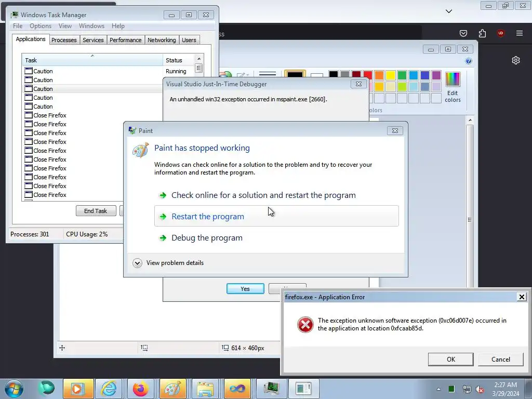Open the Windows Start orb
The width and height of the screenshot is (532, 399).
14,389
